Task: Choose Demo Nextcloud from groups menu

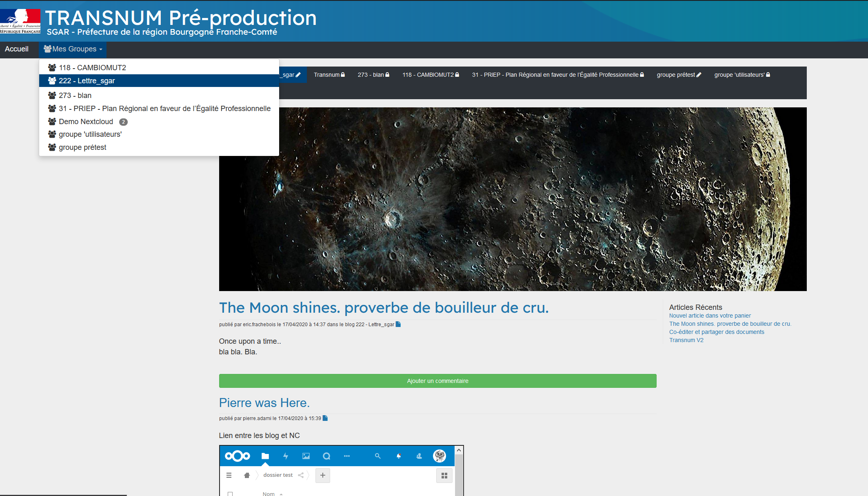Action: pos(86,122)
